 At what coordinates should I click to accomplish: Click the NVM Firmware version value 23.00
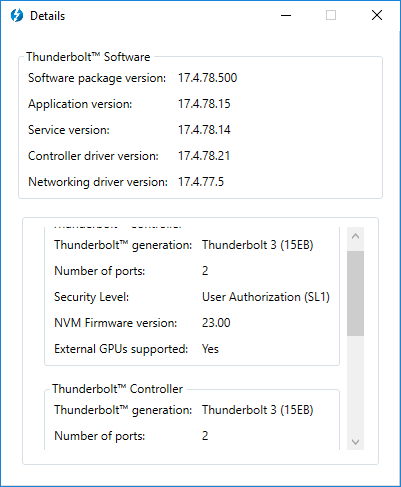pyautogui.click(x=216, y=323)
